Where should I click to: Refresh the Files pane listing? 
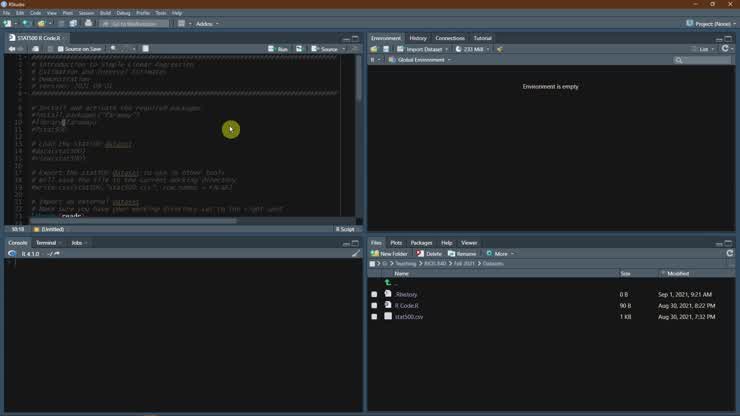[729, 254]
